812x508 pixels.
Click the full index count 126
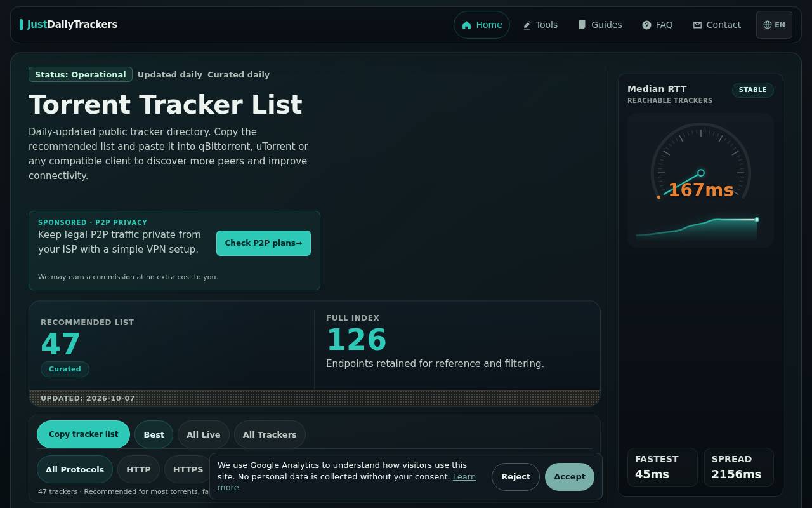click(356, 340)
